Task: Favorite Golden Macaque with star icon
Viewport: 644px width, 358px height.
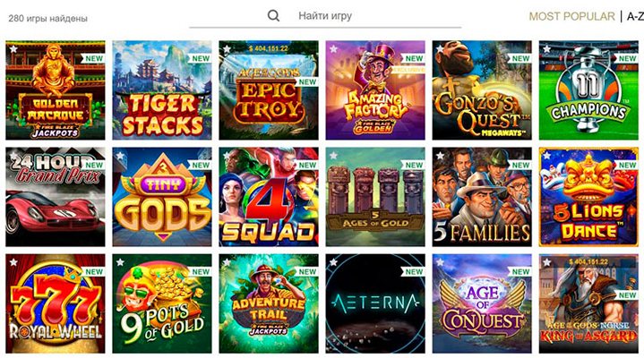Action: [x=13, y=49]
